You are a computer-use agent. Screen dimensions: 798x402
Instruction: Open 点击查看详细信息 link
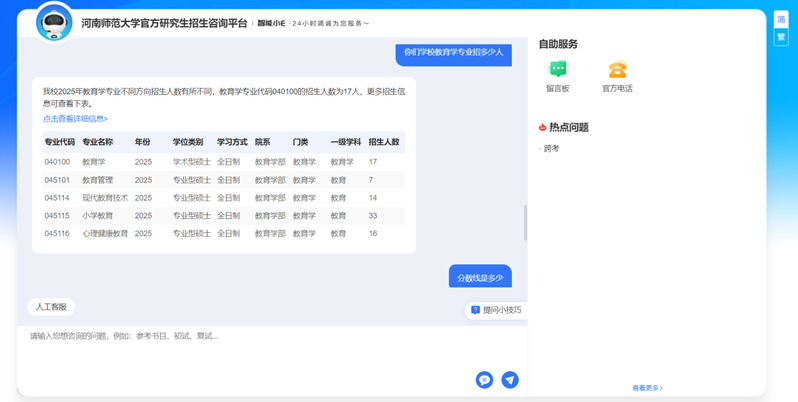(75, 119)
